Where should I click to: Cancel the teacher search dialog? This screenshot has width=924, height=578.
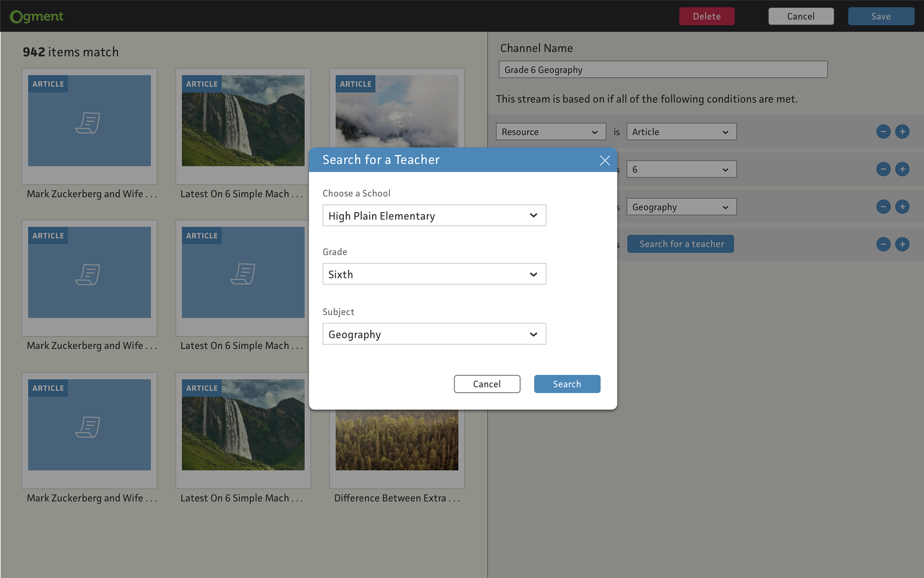click(487, 384)
